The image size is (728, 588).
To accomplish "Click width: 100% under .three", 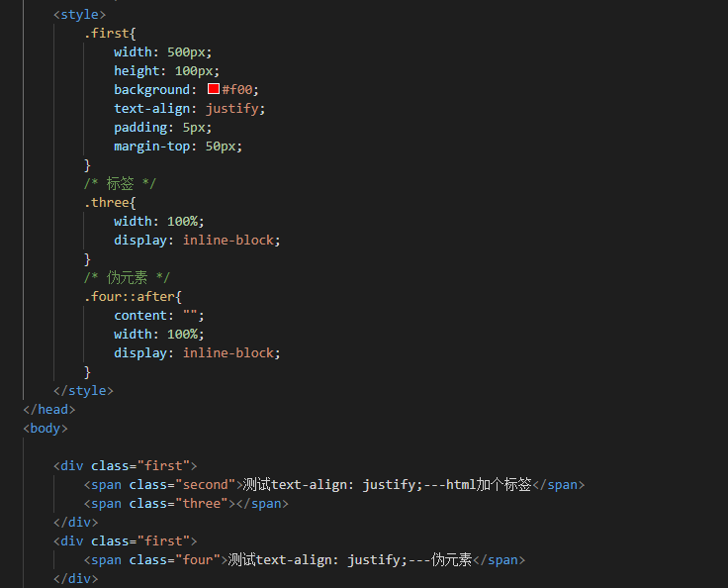I will click(159, 222).
